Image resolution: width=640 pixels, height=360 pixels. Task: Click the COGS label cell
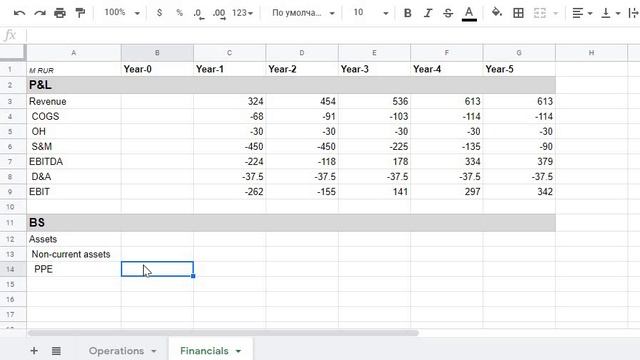tap(74, 116)
